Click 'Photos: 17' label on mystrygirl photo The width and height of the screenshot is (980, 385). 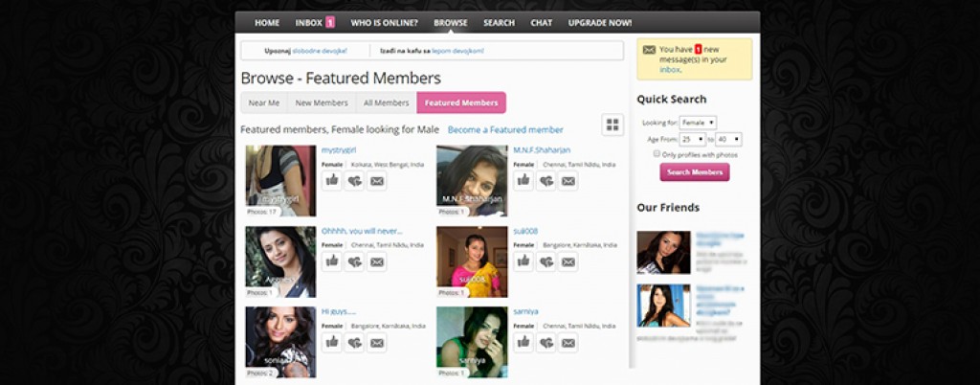261,212
